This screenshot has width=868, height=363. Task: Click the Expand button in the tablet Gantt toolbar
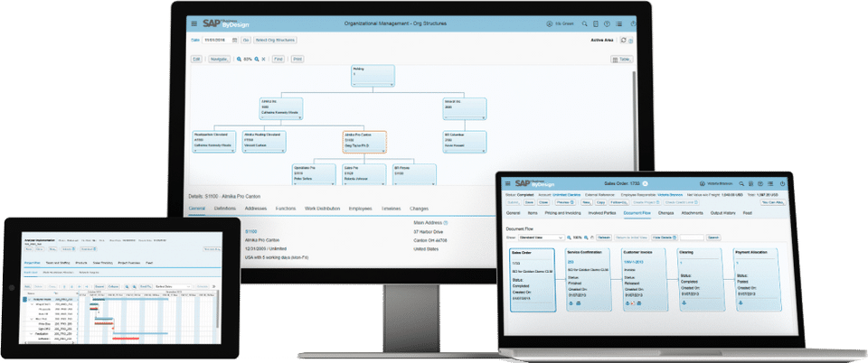(x=99, y=287)
